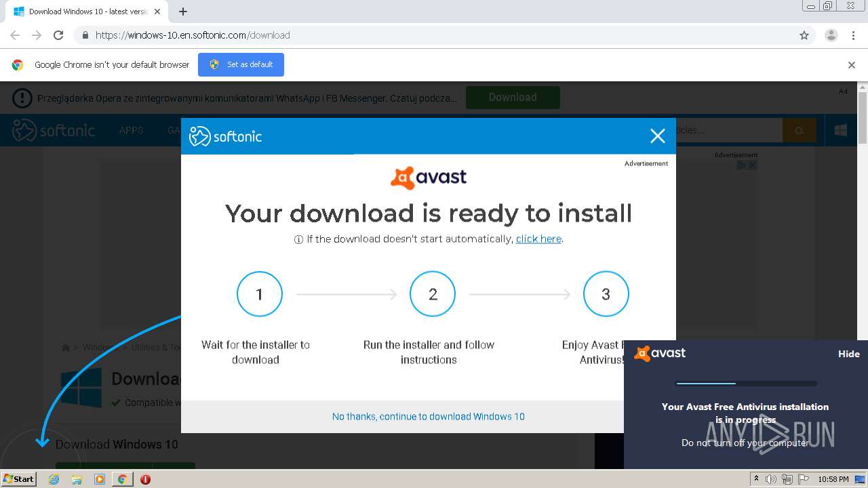The image size is (868, 488).
Task: Click the green Download ad button
Action: tap(513, 98)
